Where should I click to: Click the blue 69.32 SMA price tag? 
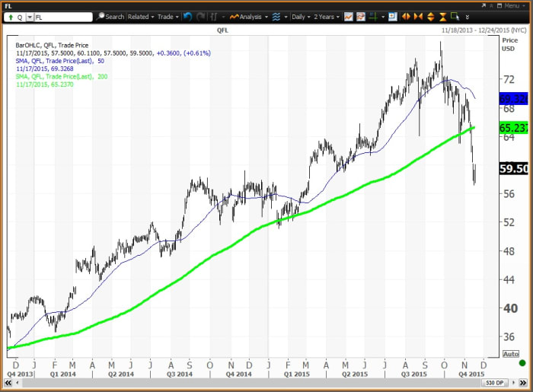pyautogui.click(x=514, y=99)
